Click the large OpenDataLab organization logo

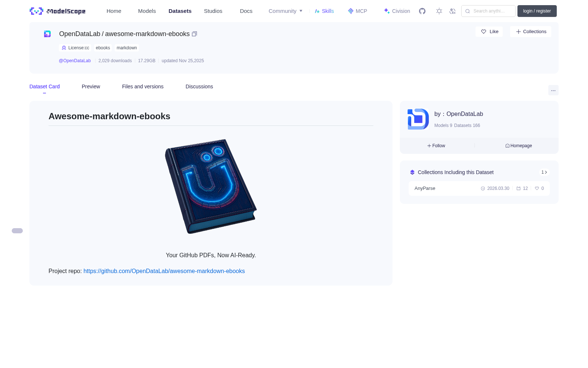[x=418, y=119]
